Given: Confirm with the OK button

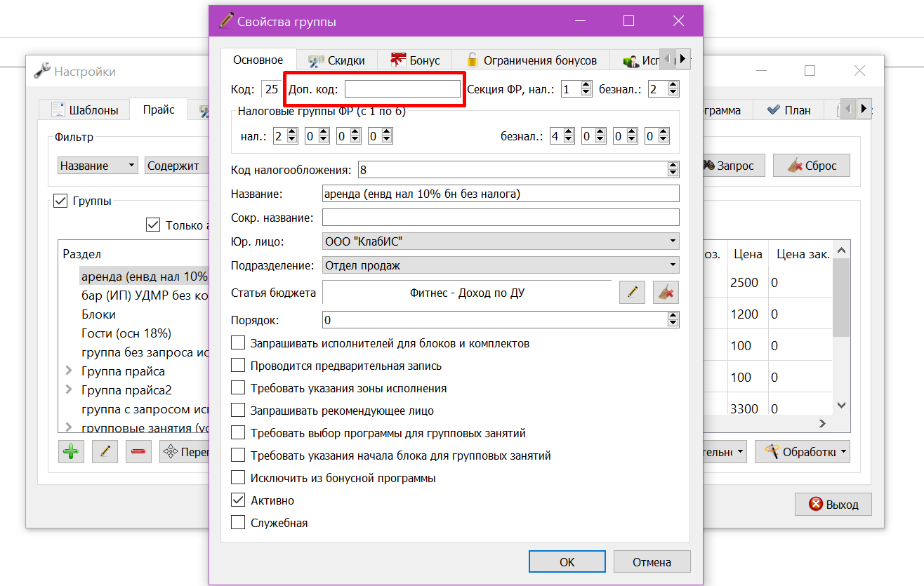Looking at the screenshot, I should click(x=567, y=561).
